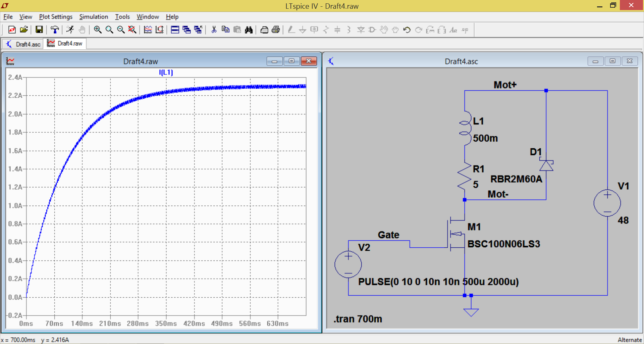Click the Mot+ net label
Image resolution: width=644 pixels, height=344 pixels.
pos(505,85)
